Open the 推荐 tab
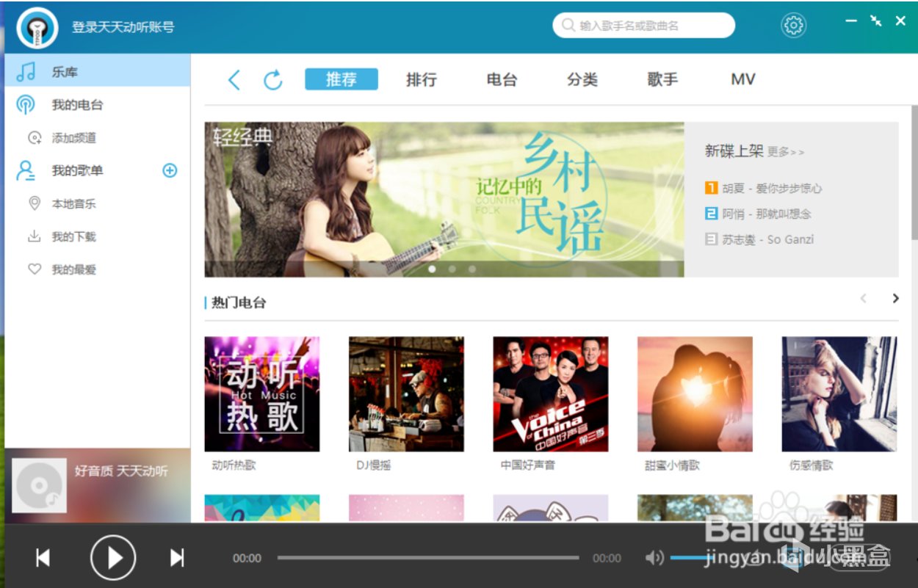The height and width of the screenshot is (588, 918). tap(341, 79)
